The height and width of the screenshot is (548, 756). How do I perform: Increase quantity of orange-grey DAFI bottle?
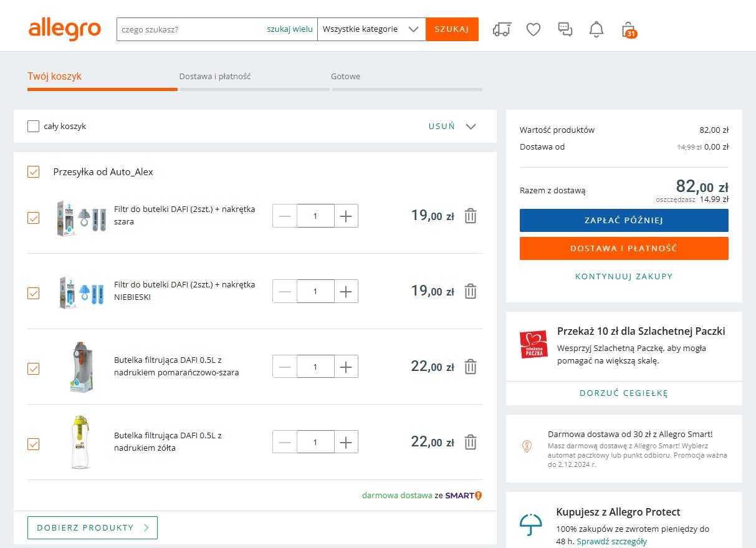pyautogui.click(x=346, y=367)
